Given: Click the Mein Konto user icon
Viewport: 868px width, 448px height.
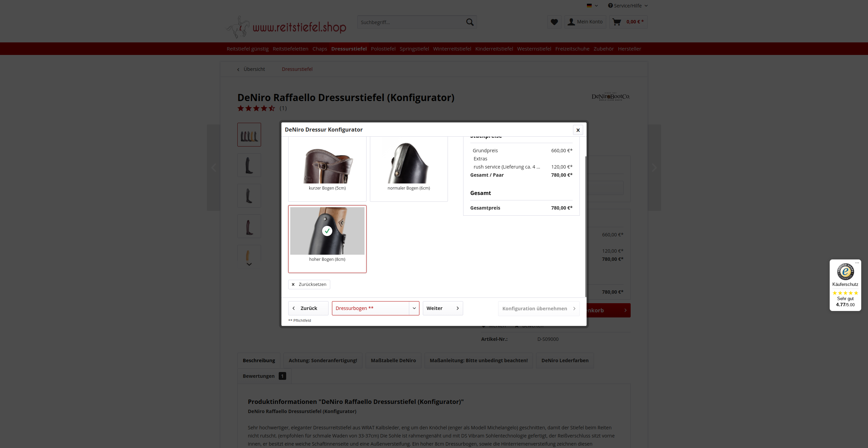Looking at the screenshot, I should coord(571,22).
